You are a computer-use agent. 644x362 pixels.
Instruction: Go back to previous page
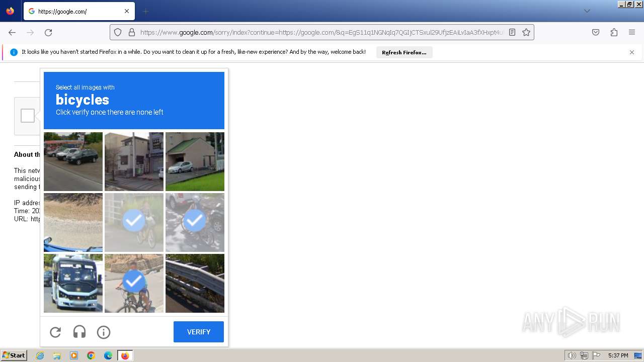pos(12,32)
